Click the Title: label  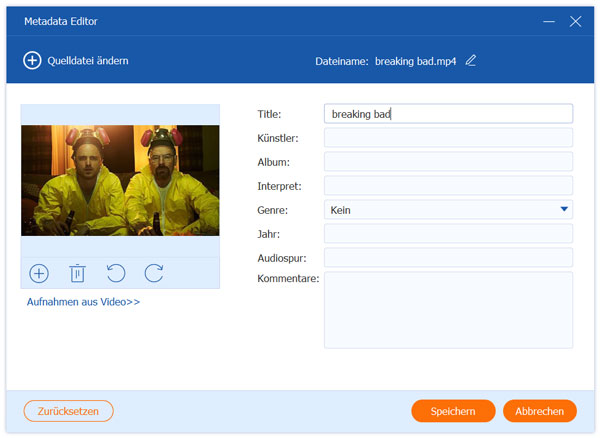(269, 114)
